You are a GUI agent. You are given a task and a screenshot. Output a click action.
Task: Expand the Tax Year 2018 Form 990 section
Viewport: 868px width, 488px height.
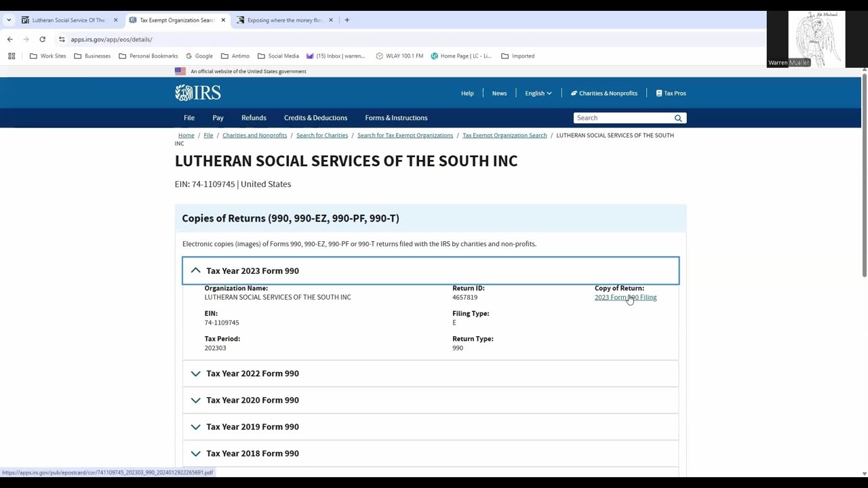pos(431,453)
